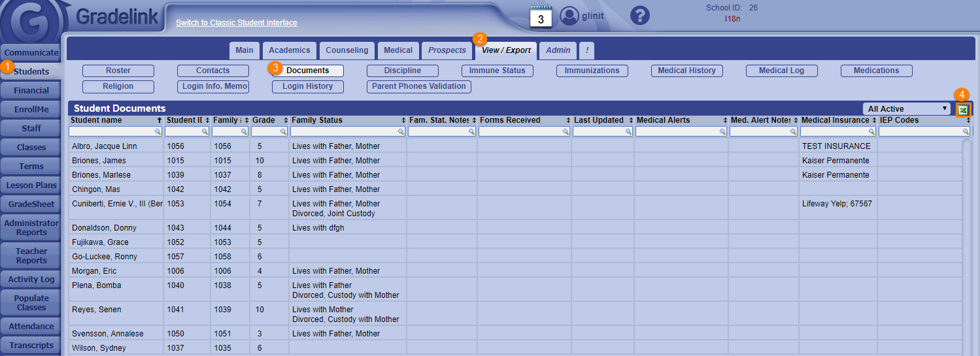
Task: Click the glinit user profile icon
Action: click(570, 16)
